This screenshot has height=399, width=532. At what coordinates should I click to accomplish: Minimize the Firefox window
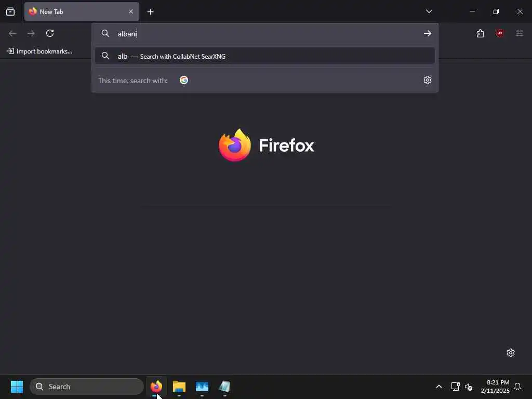point(472,11)
